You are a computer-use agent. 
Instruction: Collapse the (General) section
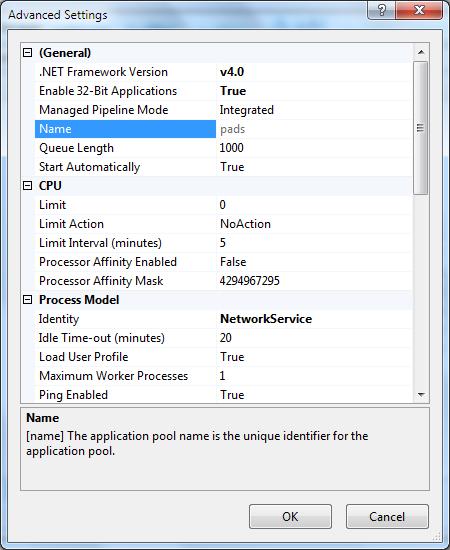pos(27,53)
